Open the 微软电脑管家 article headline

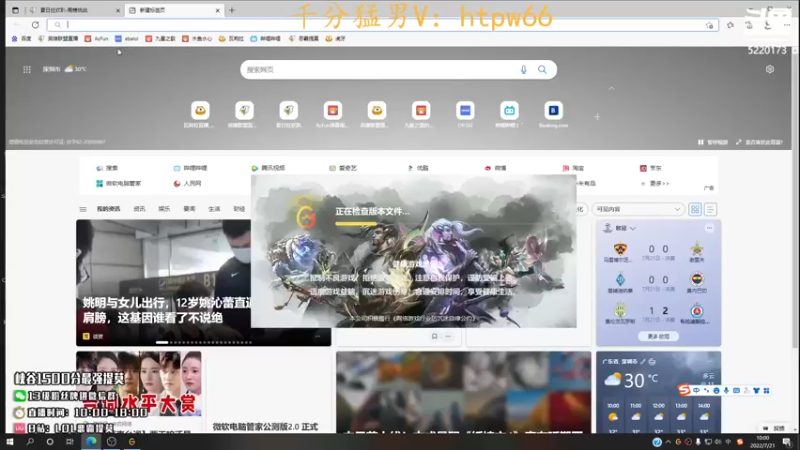[265, 427]
